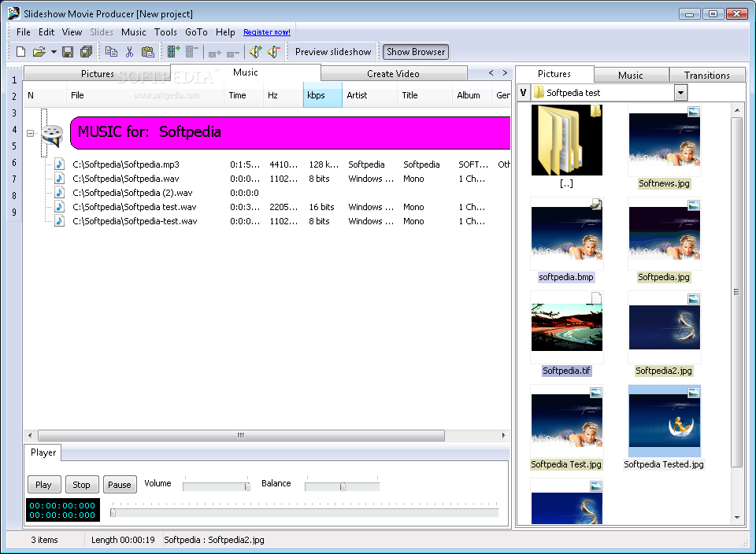Create a new project with the blank page icon
The width and height of the screenshot is (756, 554).
(20, 52)
